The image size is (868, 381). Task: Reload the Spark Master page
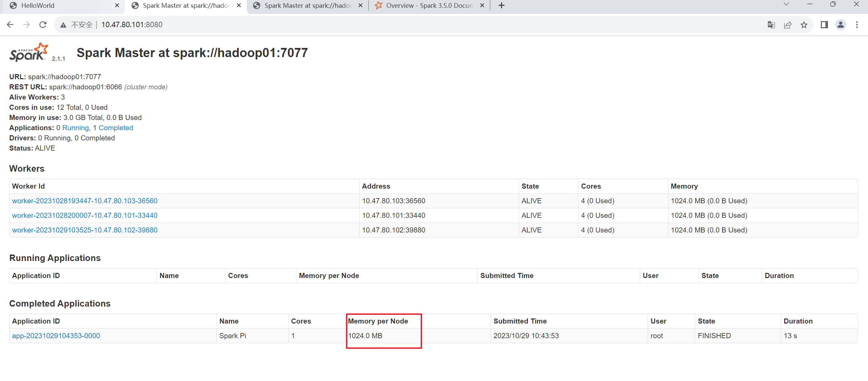coord(43,24)
